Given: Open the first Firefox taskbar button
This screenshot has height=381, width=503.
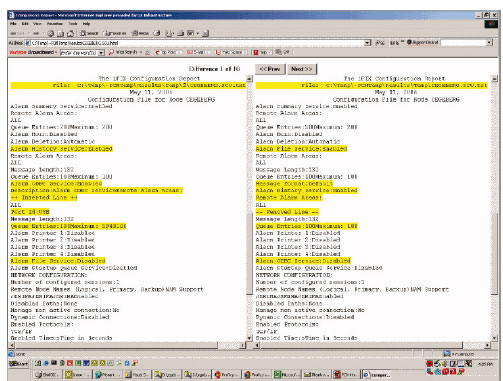Looking at the screenshot, I should (227, 375).
